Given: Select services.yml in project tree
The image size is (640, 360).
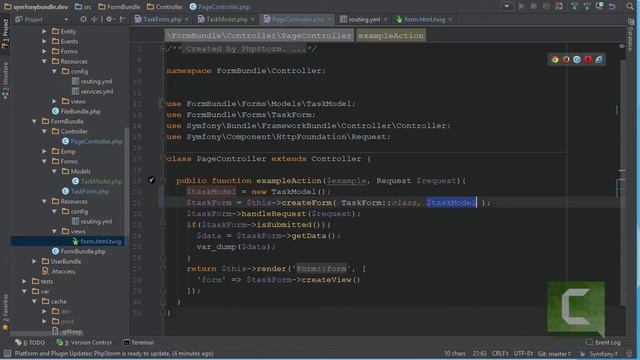Looking at the screenshot, I should point(96,91).
